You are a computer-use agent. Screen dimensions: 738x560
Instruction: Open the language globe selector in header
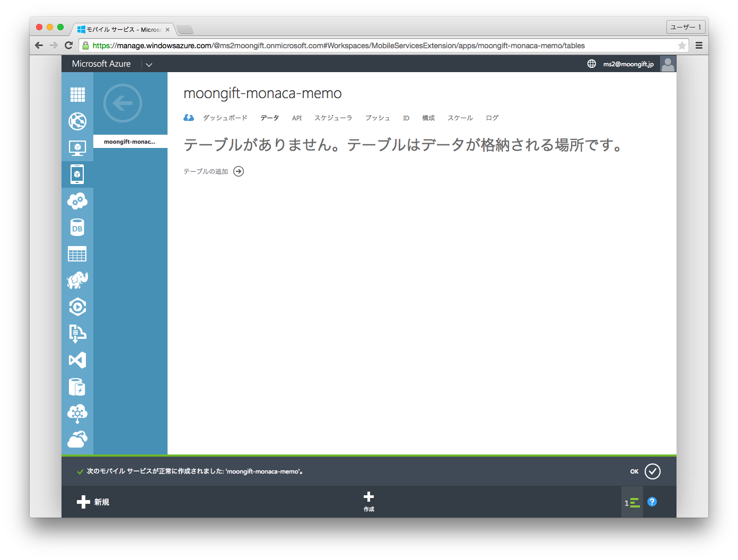pos(592,64)
